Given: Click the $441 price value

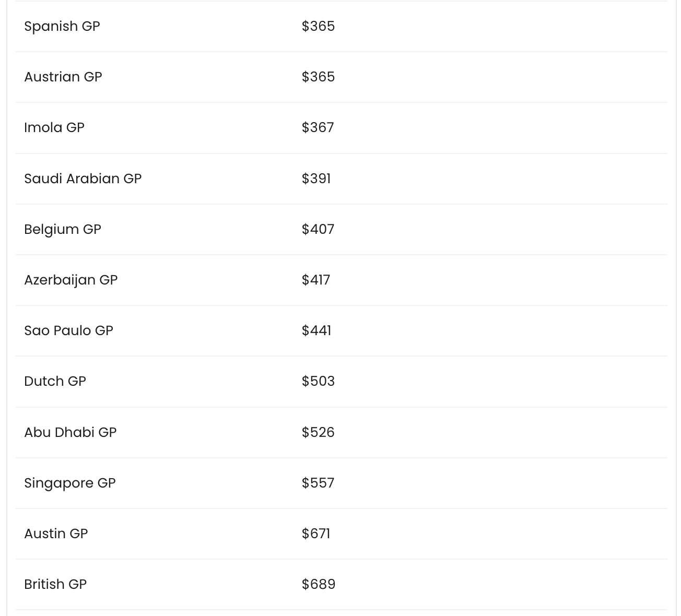Looking at the screenshot, I should coord(316,330).
